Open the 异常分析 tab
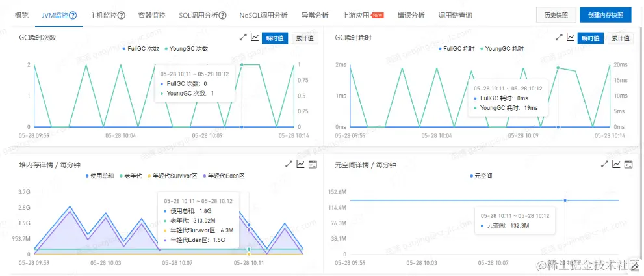This screenshot has height=276, width=644. [x=315, y=15]
